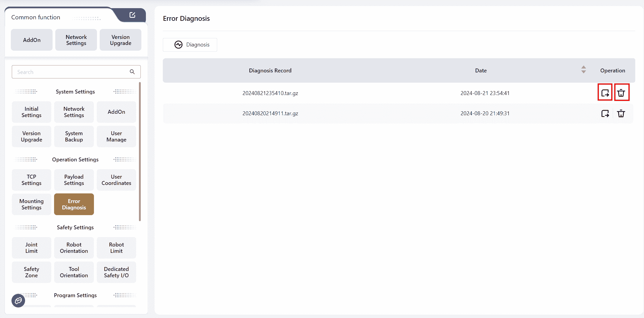Screen dimensions: 644x318
Task: Delete the 20240821235410.tar.gz diagnosis record
Action: (x=621, y=93)
